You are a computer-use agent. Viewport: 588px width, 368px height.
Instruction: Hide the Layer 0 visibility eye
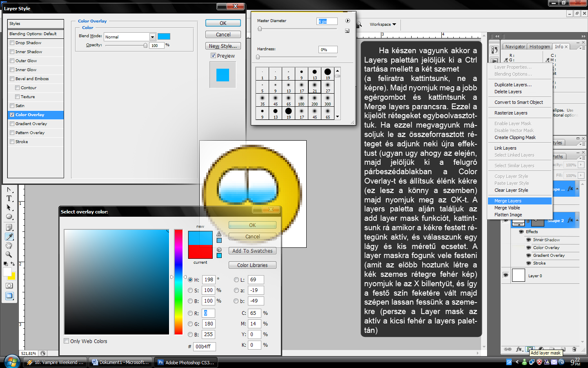[506, 275]
